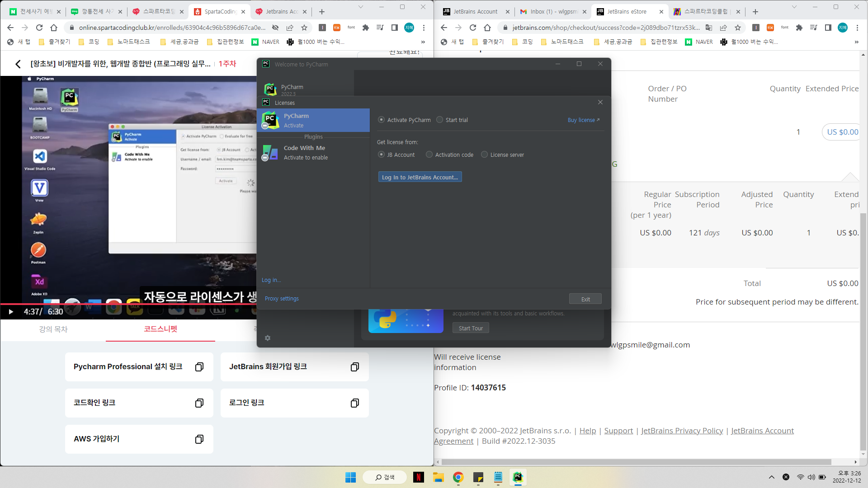Image resolution: width=868 pixels, height=488 pixels.
Task: Open File Explorer from taskbar
Action: [x=438, y=477]
